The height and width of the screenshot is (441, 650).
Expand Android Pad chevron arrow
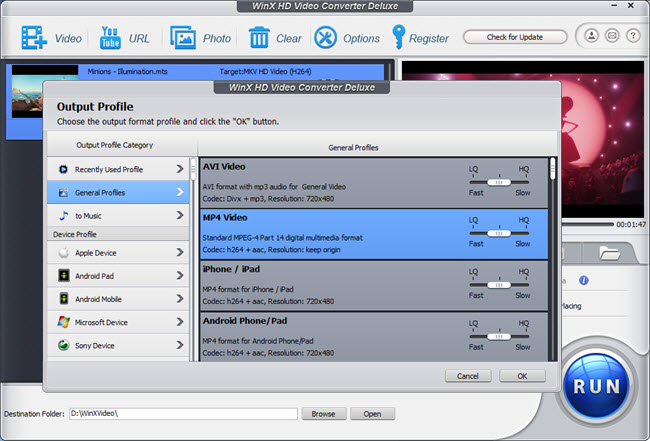click(179, 276)
